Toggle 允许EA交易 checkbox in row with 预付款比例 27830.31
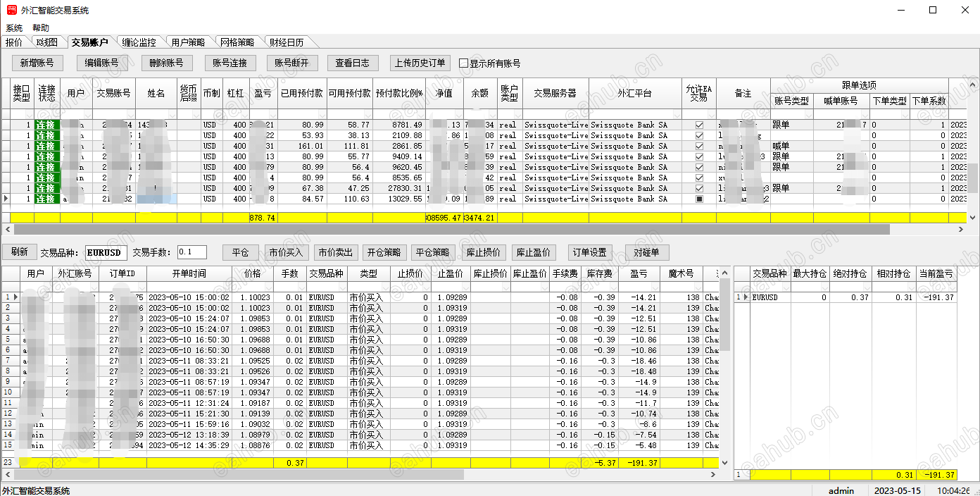This screenshot has height=496, width=980. point(699,188)
